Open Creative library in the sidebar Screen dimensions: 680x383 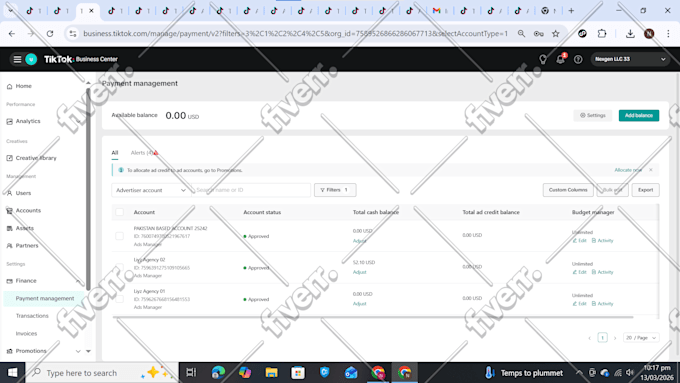(36, 158)
